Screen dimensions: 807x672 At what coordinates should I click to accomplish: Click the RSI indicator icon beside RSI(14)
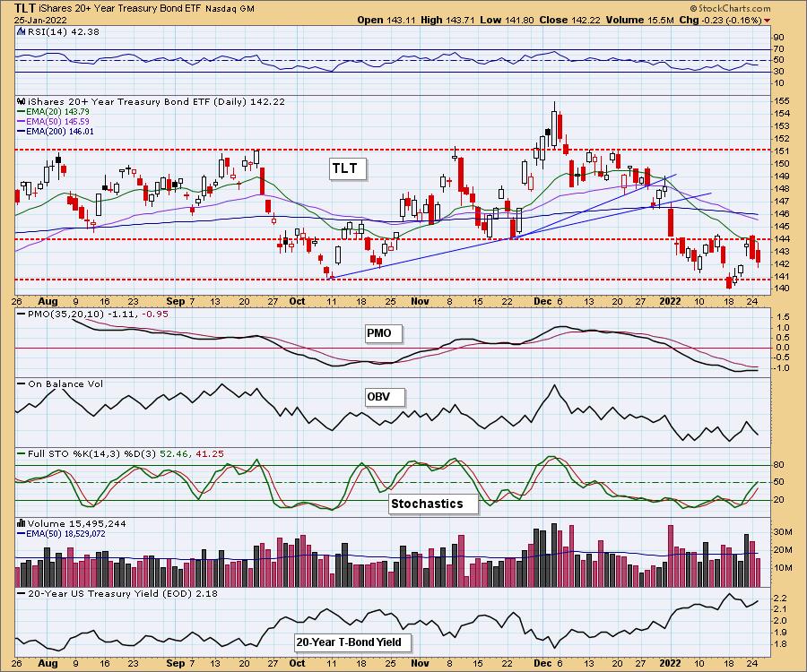click(x=21, y=31)
